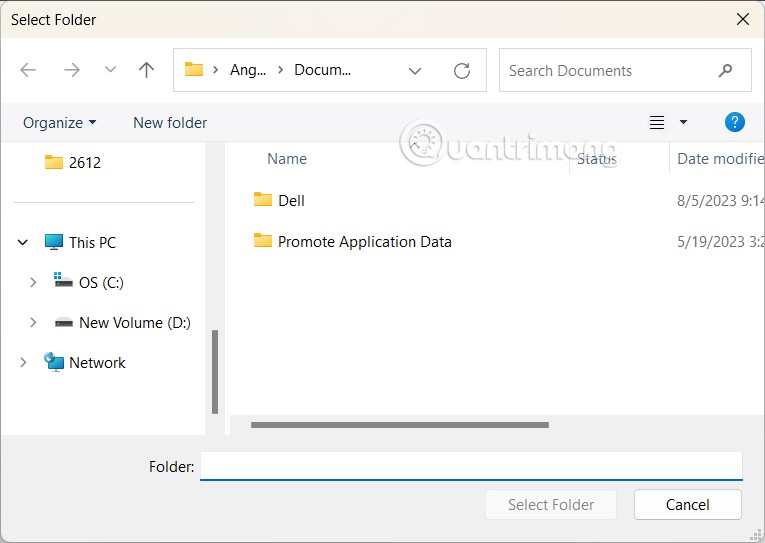
Task: Open recent locations dropdown chevron
Action: (x=110, y=70)
